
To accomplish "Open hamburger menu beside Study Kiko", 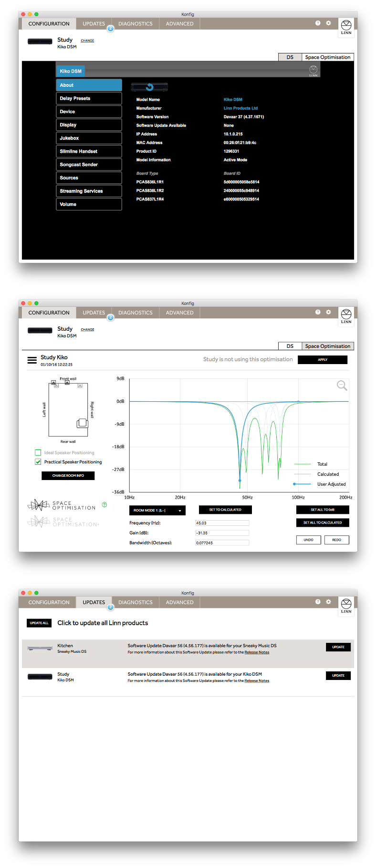I will [32, 360].
